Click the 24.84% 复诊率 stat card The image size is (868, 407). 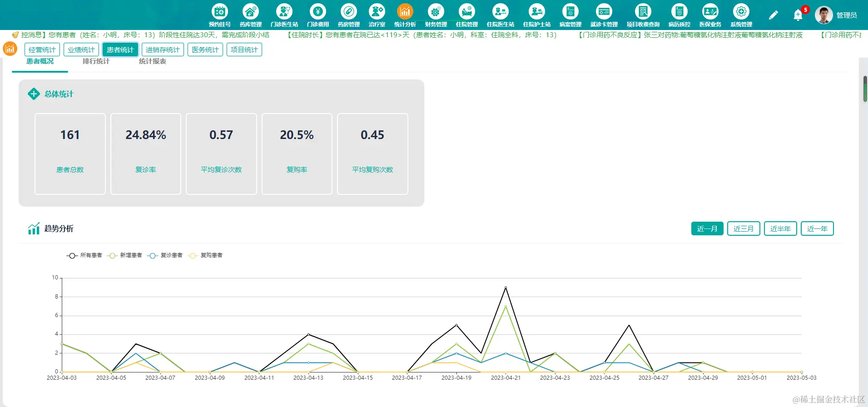click(146, 154)
